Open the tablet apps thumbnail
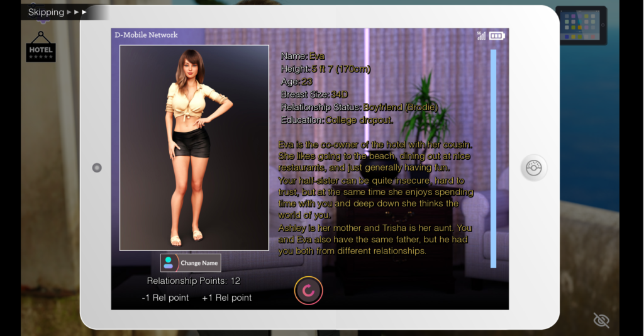This screenshot has height=336, width=644. point(581,26)
